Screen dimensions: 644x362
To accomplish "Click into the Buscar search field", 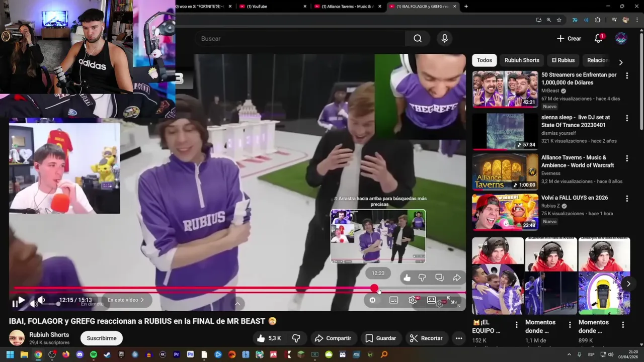I will (x=300, y=39).
